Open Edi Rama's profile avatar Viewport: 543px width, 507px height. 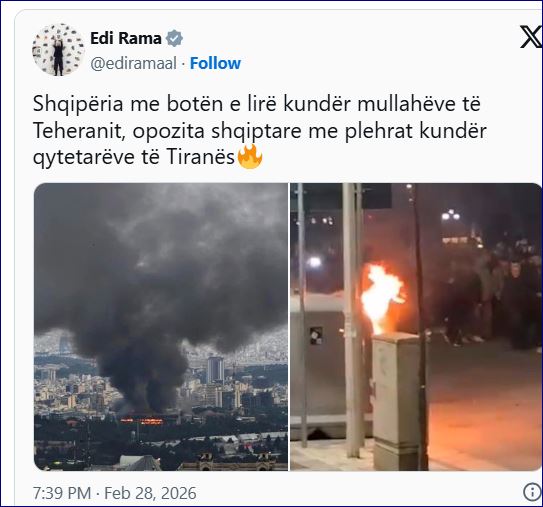(x=58, y=50)
